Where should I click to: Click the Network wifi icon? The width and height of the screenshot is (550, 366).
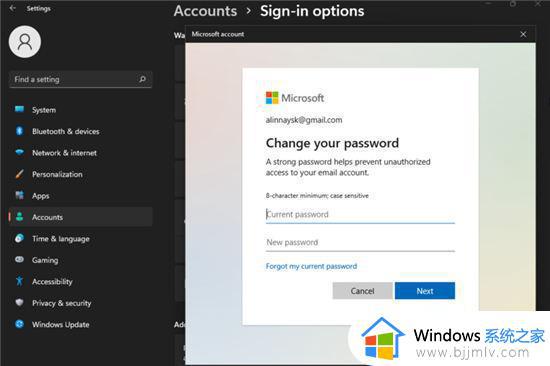point(20,152)
